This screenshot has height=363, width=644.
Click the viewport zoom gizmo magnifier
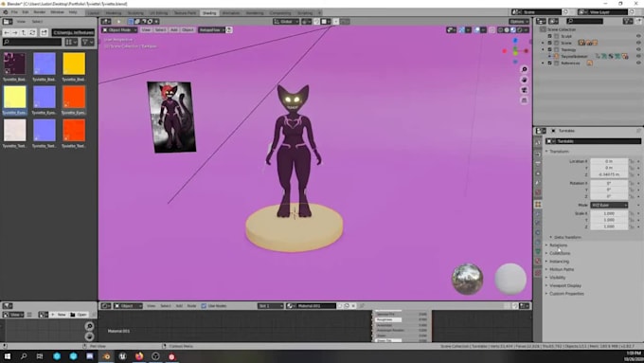tap(524, 69)
